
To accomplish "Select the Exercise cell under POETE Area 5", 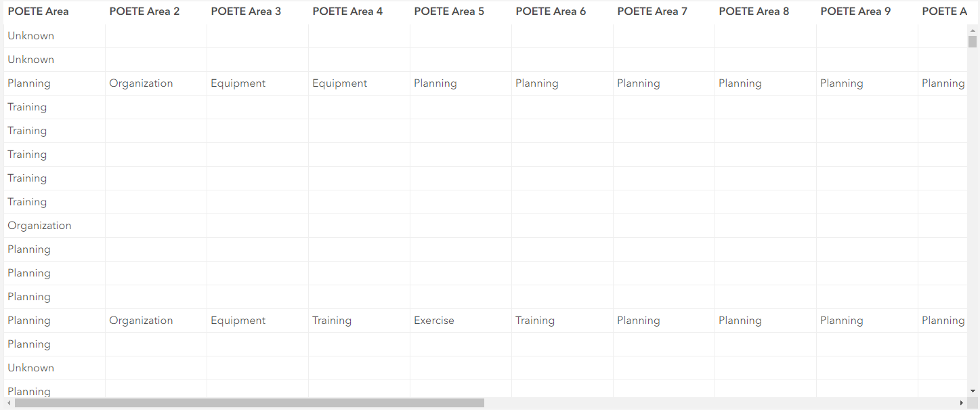I will [434, 321].
